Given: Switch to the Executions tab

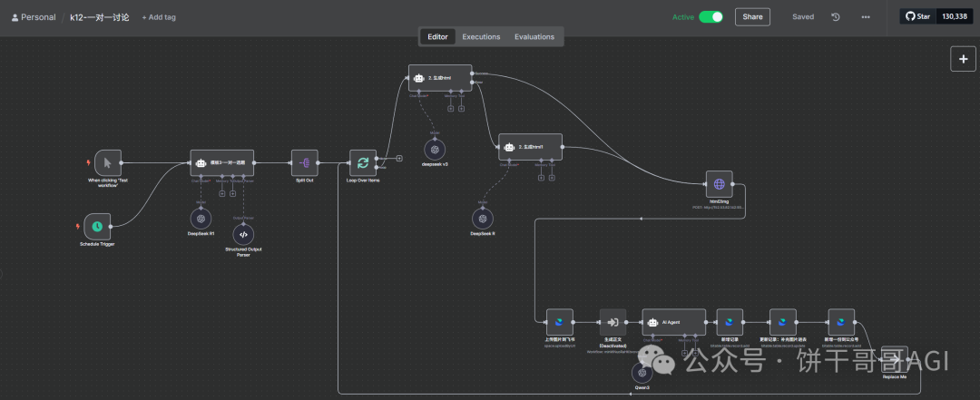Looking at the screenshot, I should coord(481,37).
